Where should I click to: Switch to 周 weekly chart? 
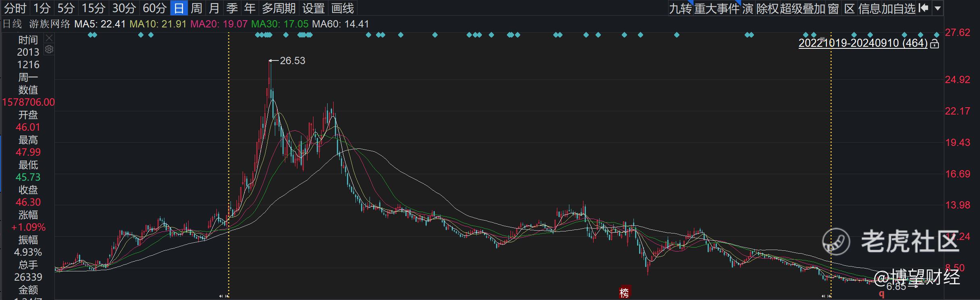click(x=197, y=8)
